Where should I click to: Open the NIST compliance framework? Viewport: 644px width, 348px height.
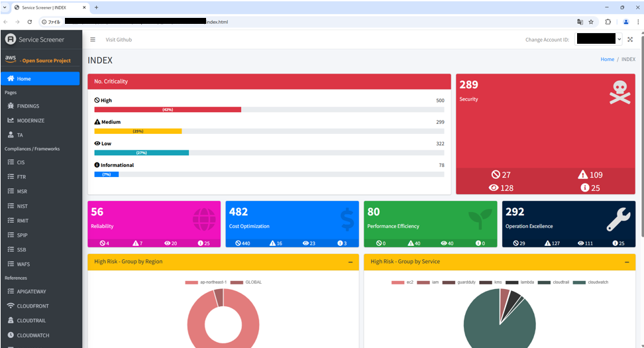40,206
